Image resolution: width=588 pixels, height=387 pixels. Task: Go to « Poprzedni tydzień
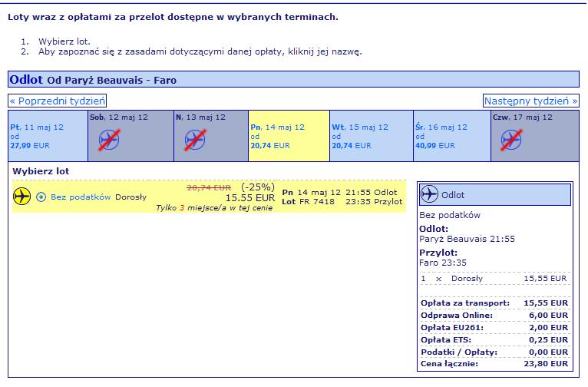coord(58,101)
